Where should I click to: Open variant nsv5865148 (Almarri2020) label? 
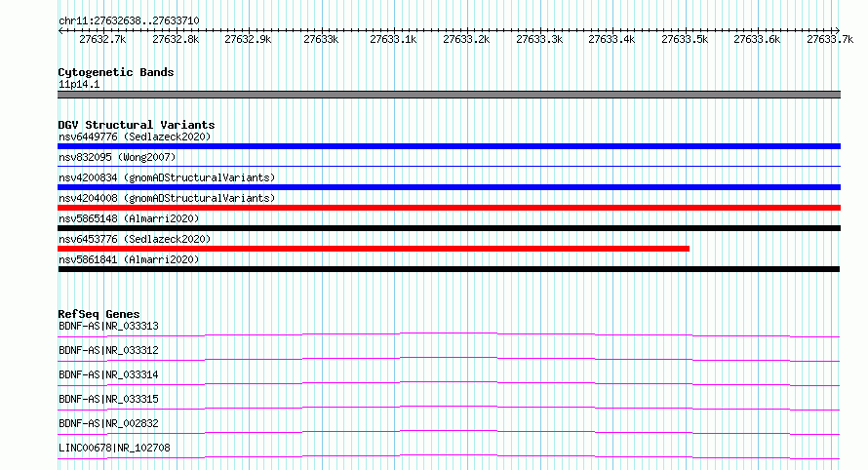coord(129,218)
